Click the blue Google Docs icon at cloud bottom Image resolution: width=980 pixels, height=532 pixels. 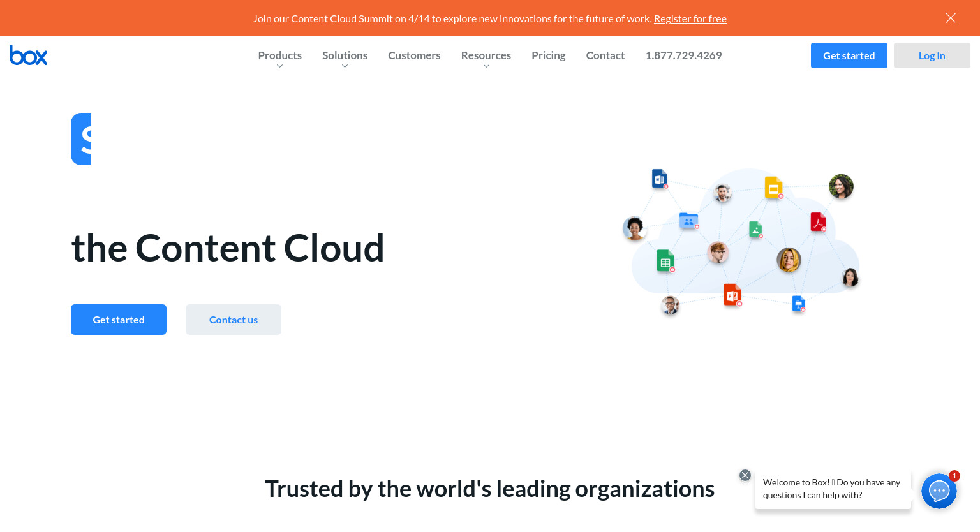(799, 304)
